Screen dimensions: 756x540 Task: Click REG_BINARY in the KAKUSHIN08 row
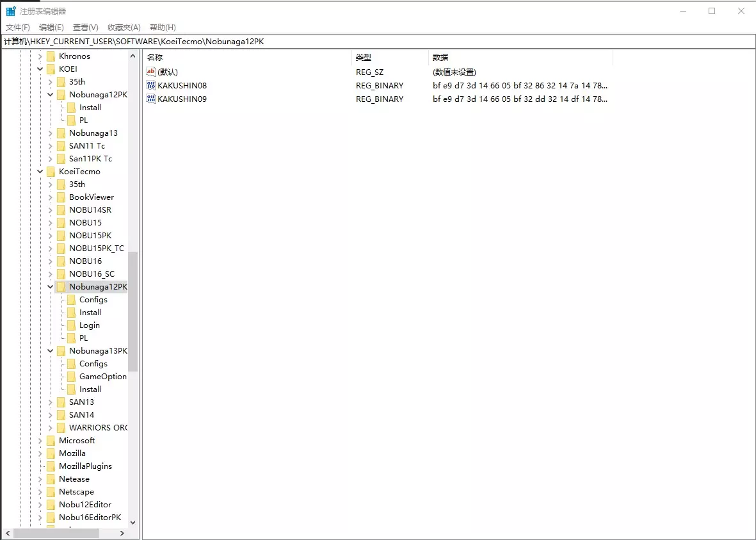[380, 85]
